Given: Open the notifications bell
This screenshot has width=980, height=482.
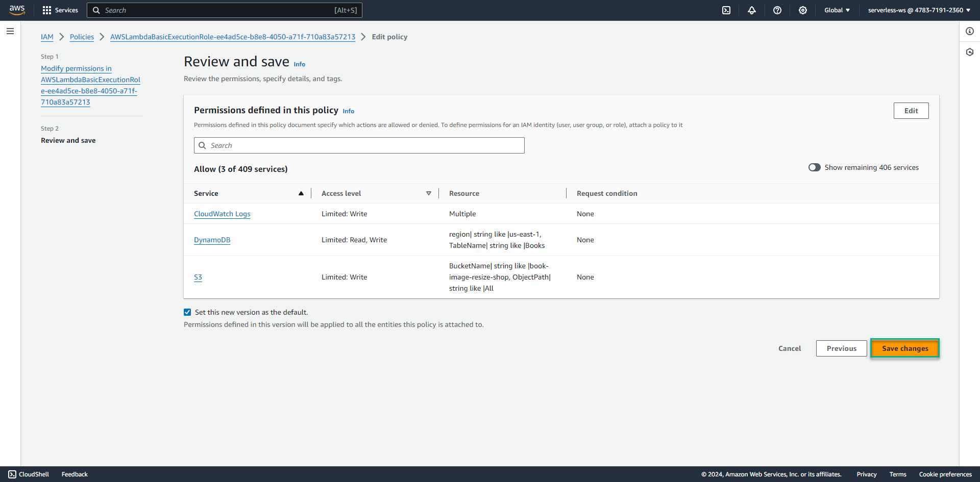Looking at the screenshot, I should point(752,10).
